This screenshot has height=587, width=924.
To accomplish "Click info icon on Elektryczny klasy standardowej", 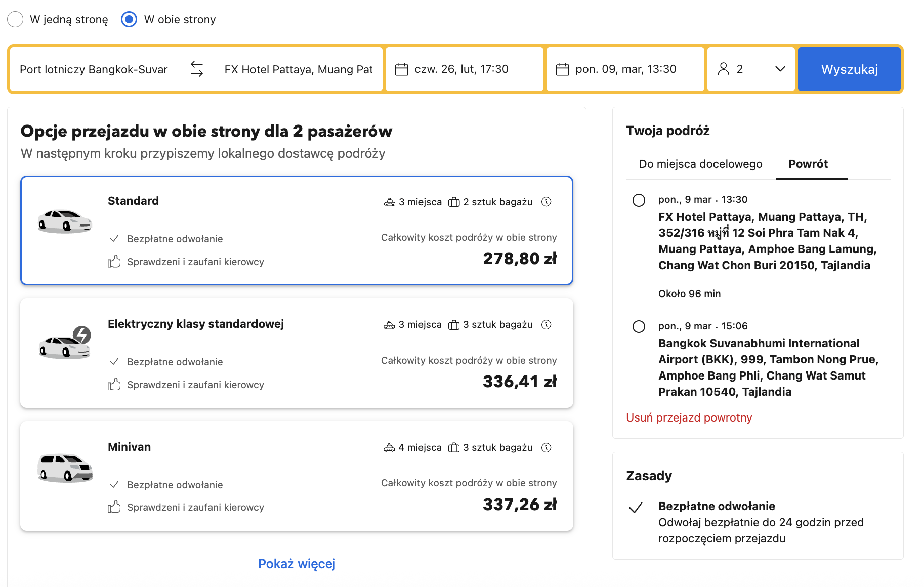I will [x=547, y=325].
